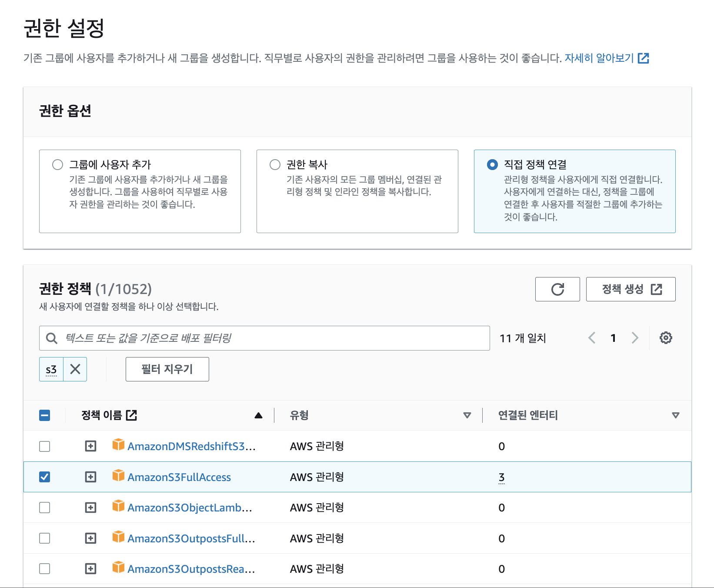This screenshot has width=714, height=588.
Task: Check the AmazonS3ObjectLamb policy checkbox
Action: (x=44, y=508)
